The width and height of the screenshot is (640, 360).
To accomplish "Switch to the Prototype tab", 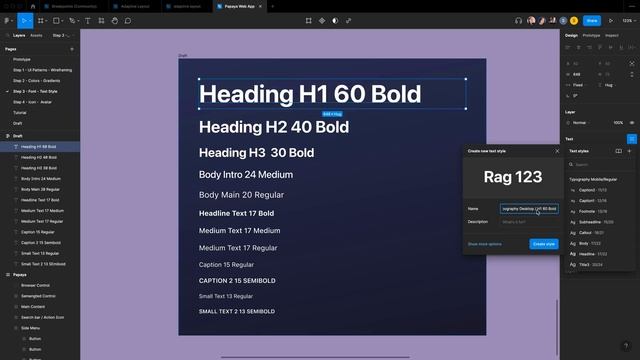I will pos(591,36).
